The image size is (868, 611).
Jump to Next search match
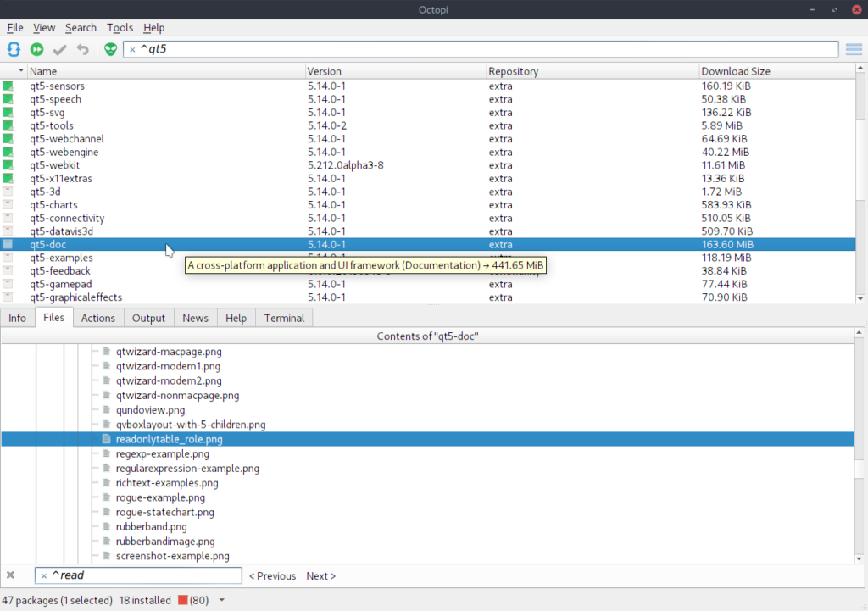pos(320,576)
